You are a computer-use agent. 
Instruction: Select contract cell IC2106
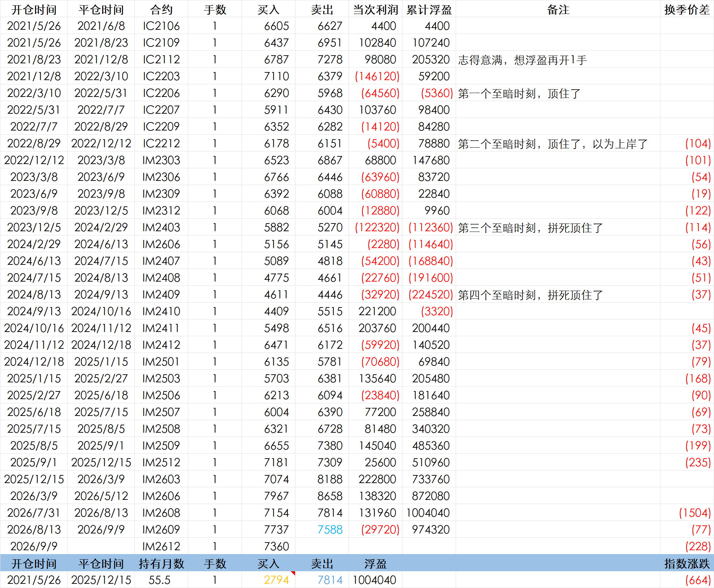tap(161, 26)
